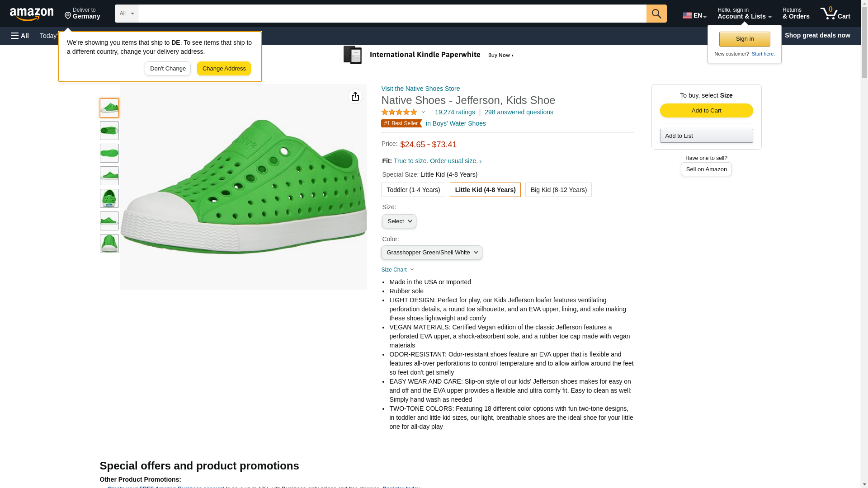This screenshot has width=868, height=488.
Task: Open search category All dropdown
Action: pos(126,14)
